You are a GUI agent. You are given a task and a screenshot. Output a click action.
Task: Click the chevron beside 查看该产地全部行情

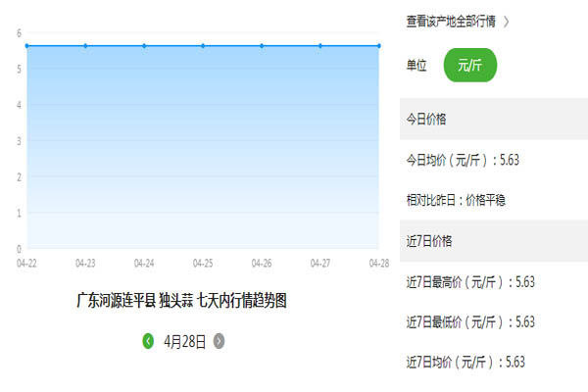506,21
